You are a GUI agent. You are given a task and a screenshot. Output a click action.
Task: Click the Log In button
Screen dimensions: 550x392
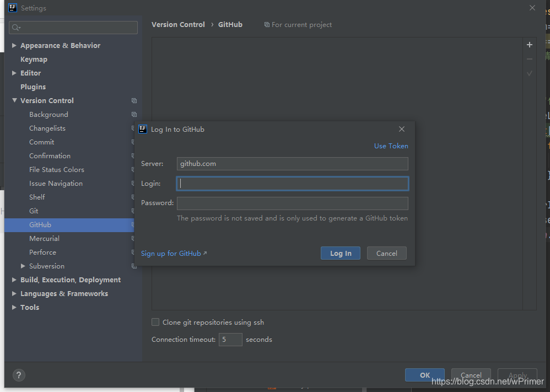click(341, 254)
